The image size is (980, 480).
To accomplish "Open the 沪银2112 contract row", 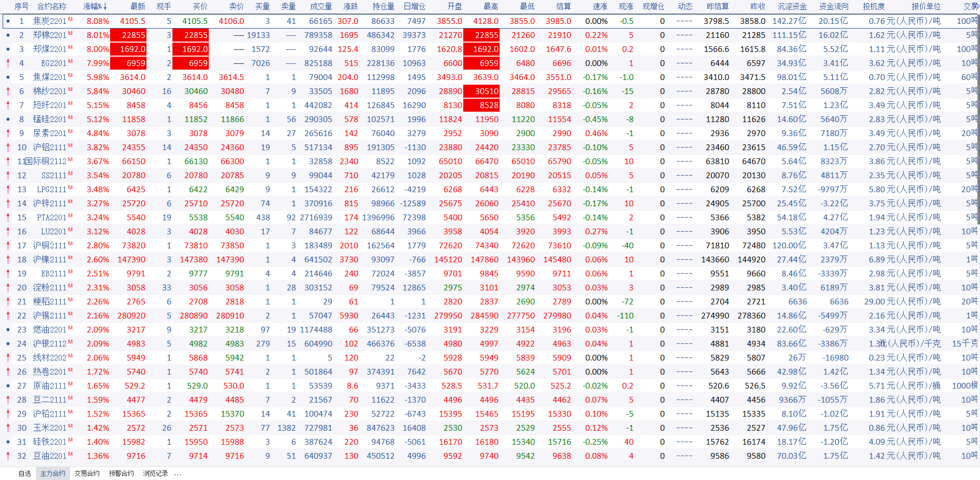I will tap(490, 343).
